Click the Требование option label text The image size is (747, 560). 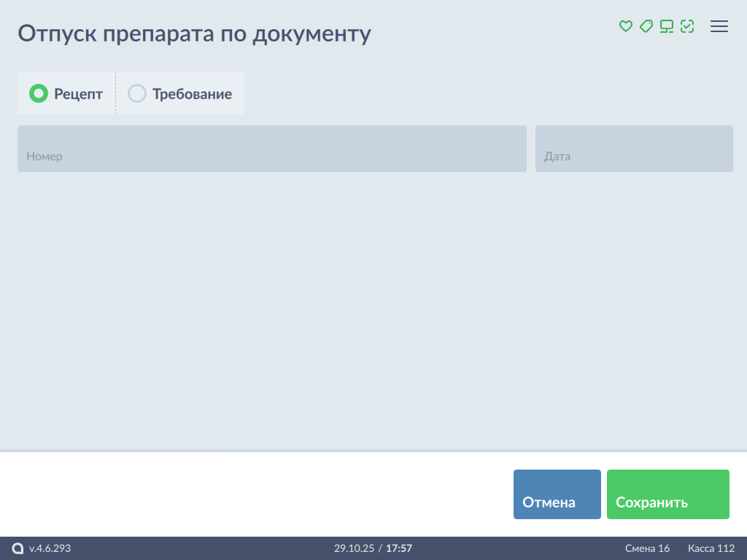point(192,94)
